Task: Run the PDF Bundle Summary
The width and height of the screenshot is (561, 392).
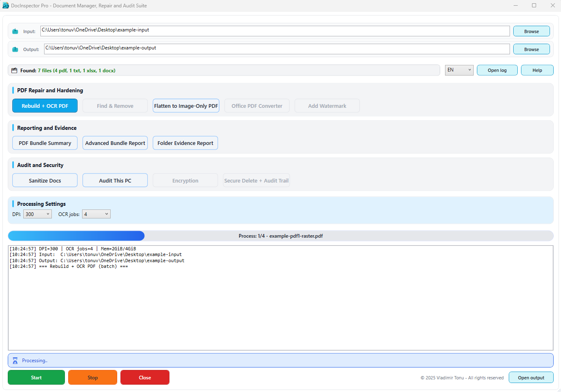Action: click(x=45, y=143)
